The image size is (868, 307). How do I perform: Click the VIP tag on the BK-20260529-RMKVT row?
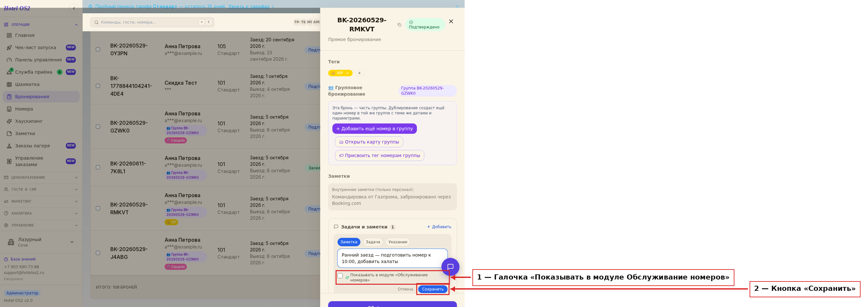(x=171, y=222)
